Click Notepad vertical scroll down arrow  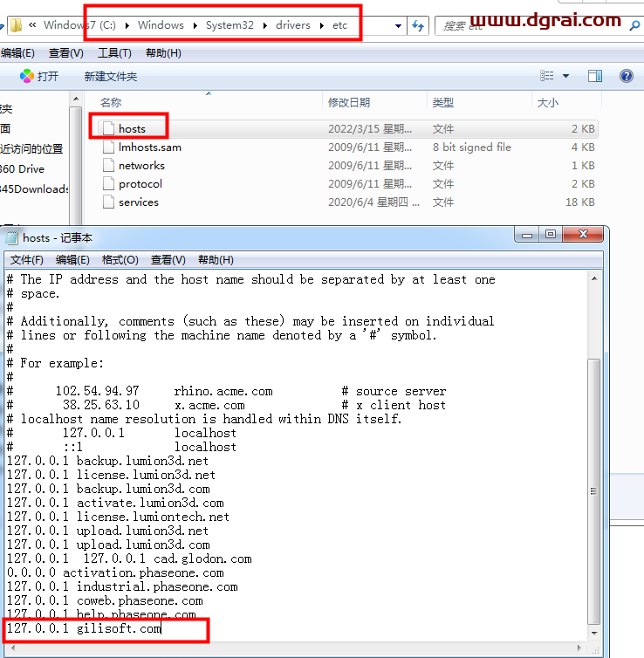pos(594,634)
